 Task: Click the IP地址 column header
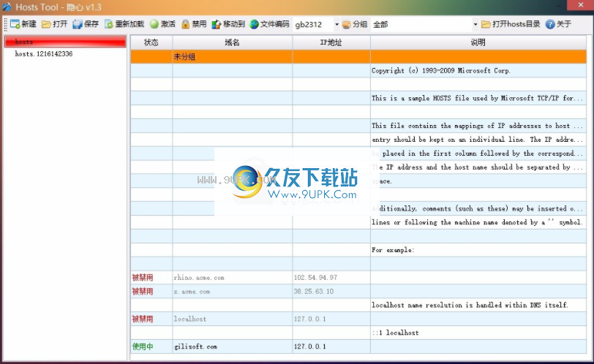click(x=331, y=42)
